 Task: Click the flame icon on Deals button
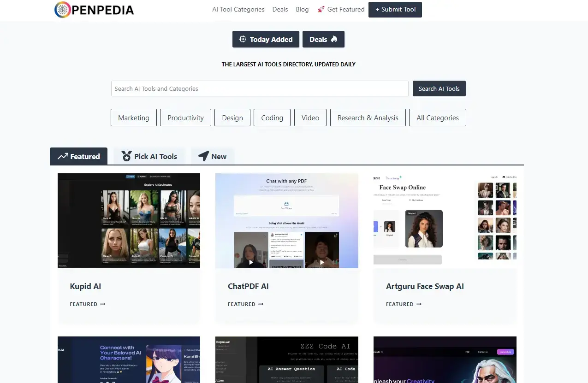click(x=334, y=40)
